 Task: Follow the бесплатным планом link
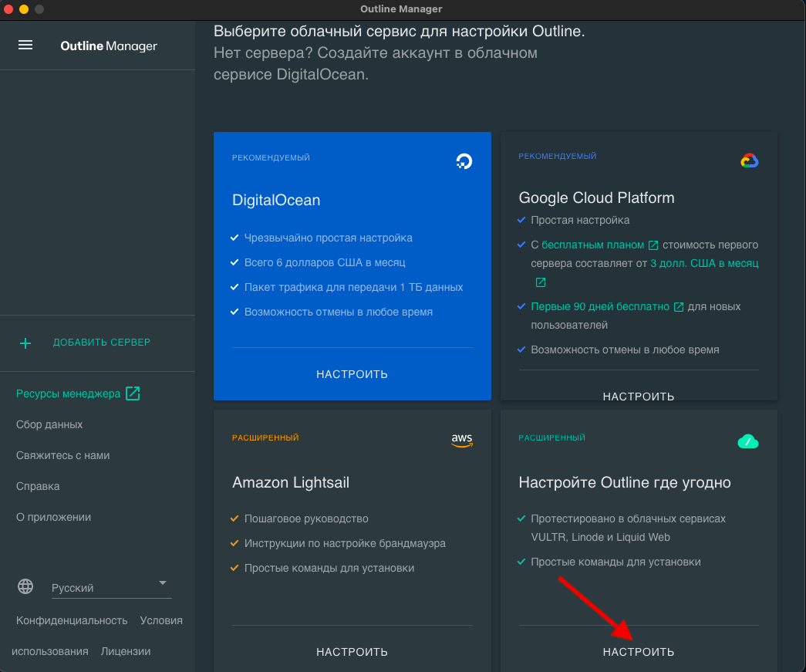click(x=592, y=245)
